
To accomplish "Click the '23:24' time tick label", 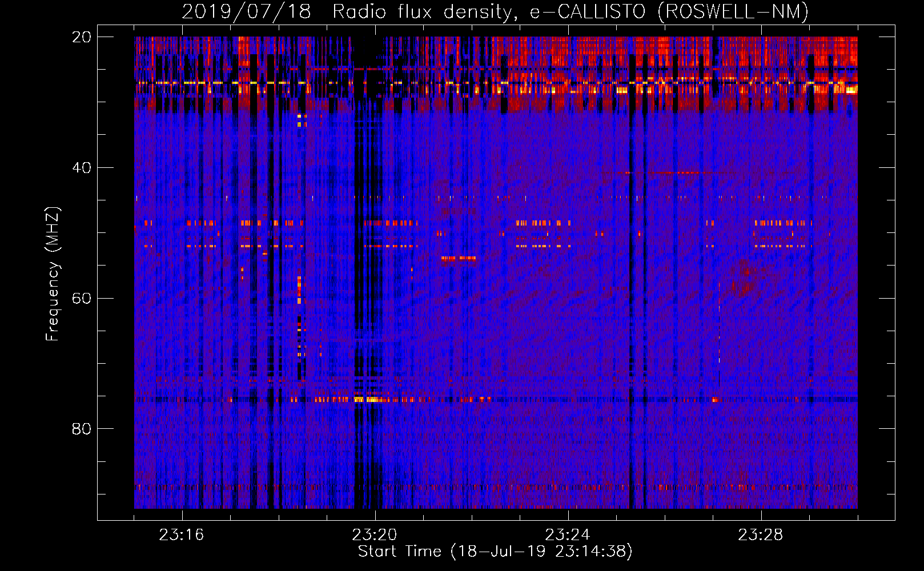I will coord(568,535).
